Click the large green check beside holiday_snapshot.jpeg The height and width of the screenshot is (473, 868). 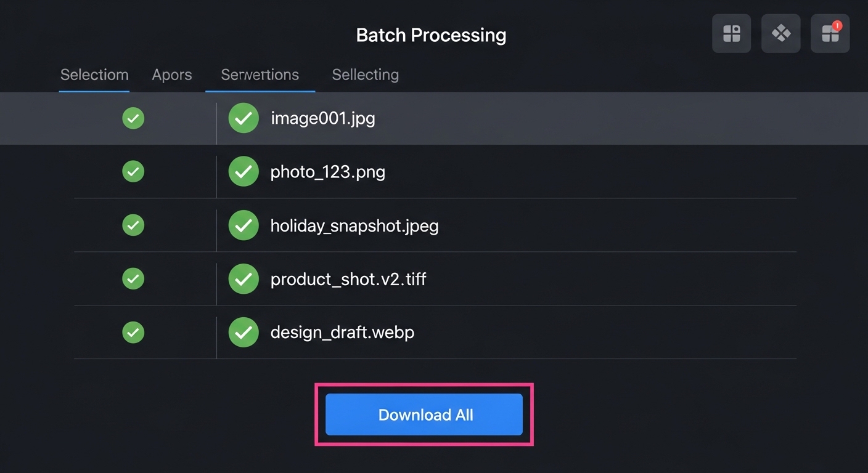tap(244, 225)
